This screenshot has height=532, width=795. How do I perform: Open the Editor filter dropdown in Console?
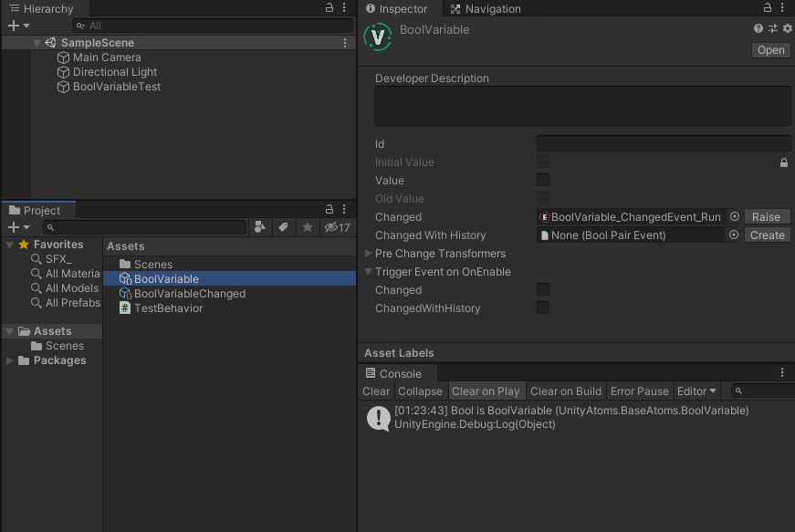point(696,391)
